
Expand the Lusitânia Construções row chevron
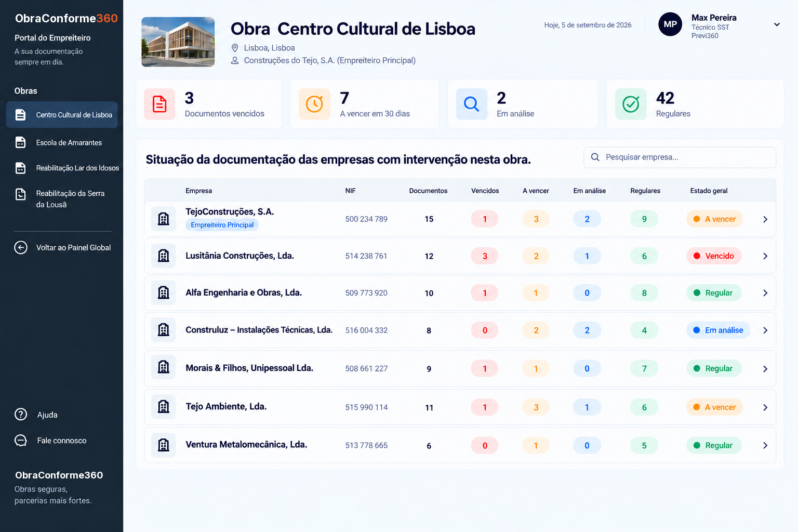tap(765, 256)
